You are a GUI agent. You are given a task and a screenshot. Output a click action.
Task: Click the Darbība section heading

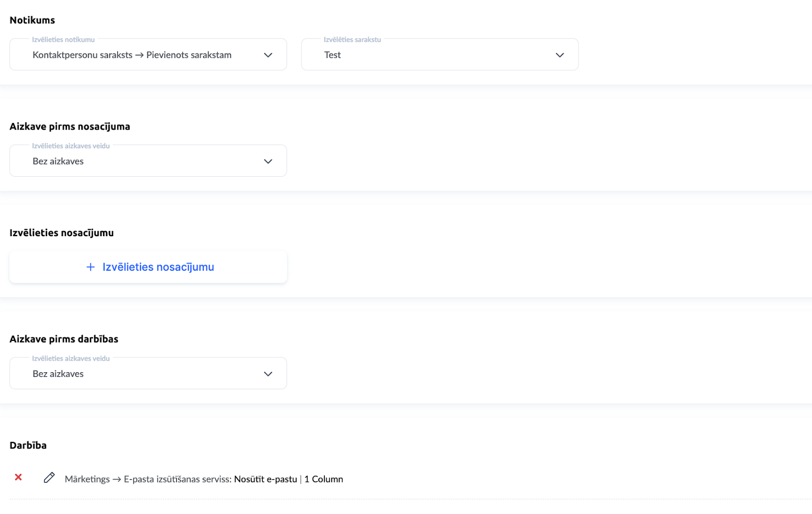tap(28, 445)
